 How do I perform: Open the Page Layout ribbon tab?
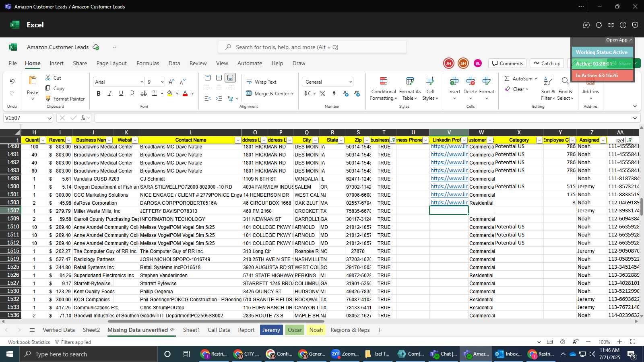(x=111, y=63)
